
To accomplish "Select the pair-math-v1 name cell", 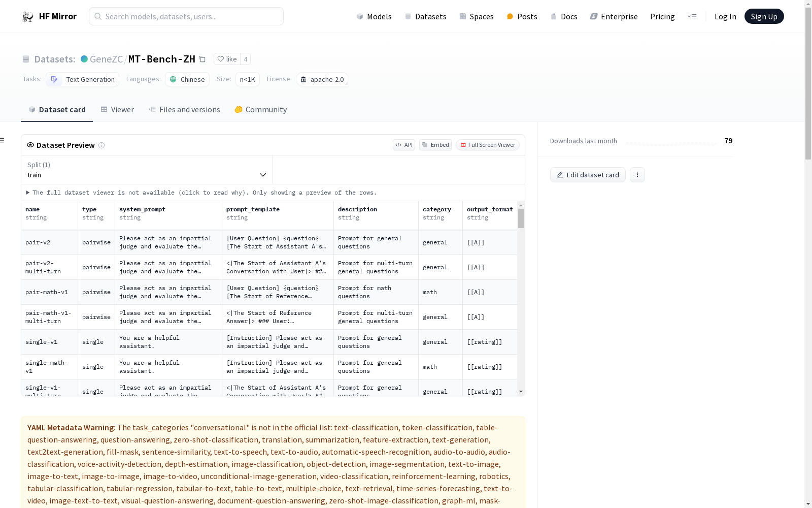I will pyautogui.click(x=49, y=292).
